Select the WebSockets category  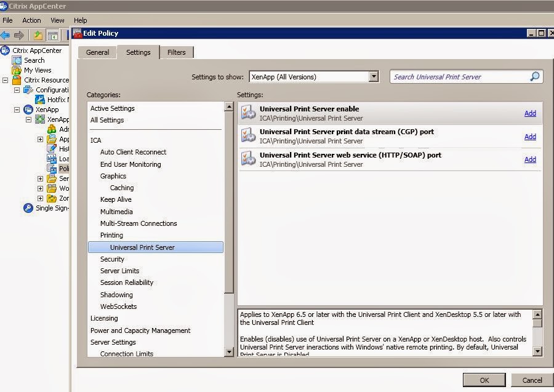tap(118, 306)
